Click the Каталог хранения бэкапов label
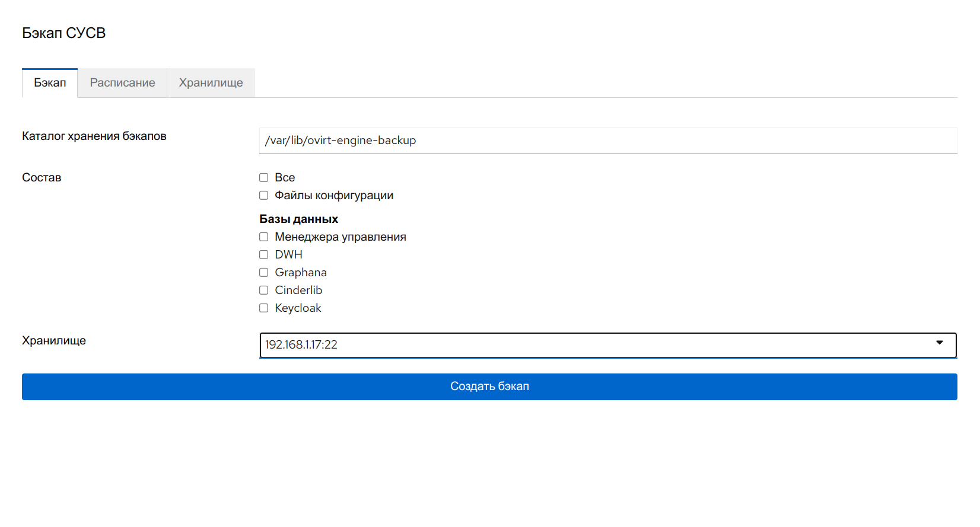This screenshot has width=980, height=527. 94,136
